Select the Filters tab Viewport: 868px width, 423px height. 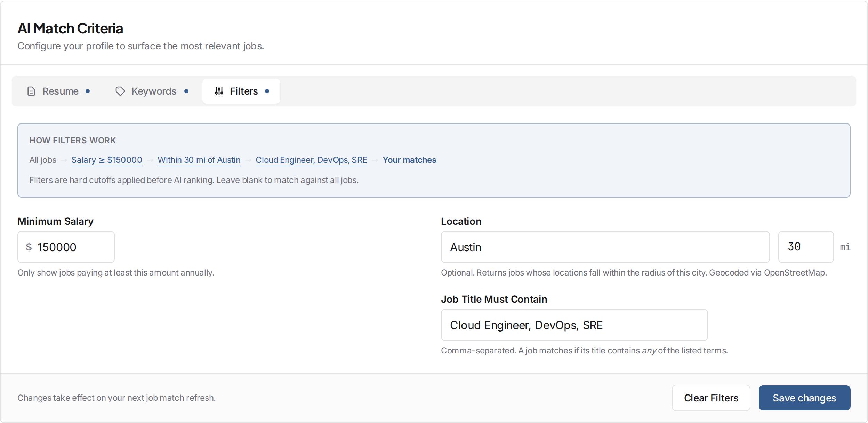point(241,91)
